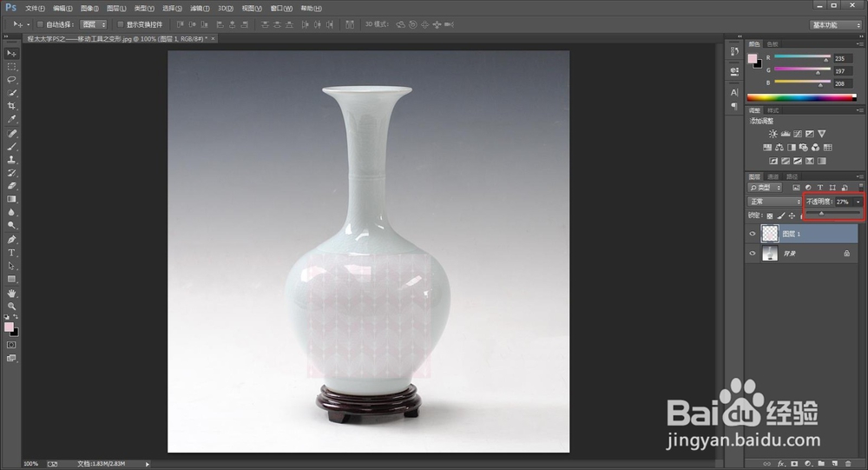The width and height of the screenshot is (868, 470).
Task: Enable the 显示变换控件 checkbox
Action: (121, 24)
